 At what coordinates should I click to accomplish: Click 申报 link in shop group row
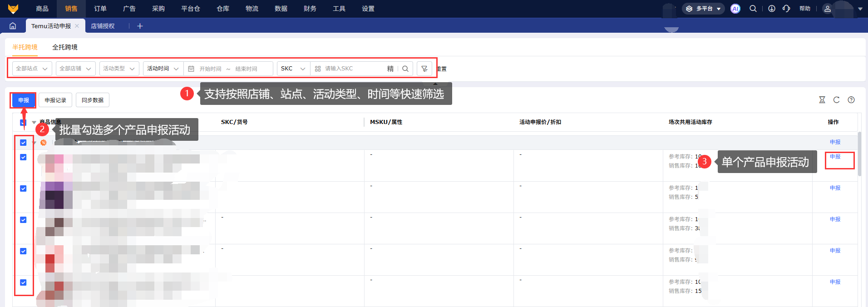tap(835, 142)
